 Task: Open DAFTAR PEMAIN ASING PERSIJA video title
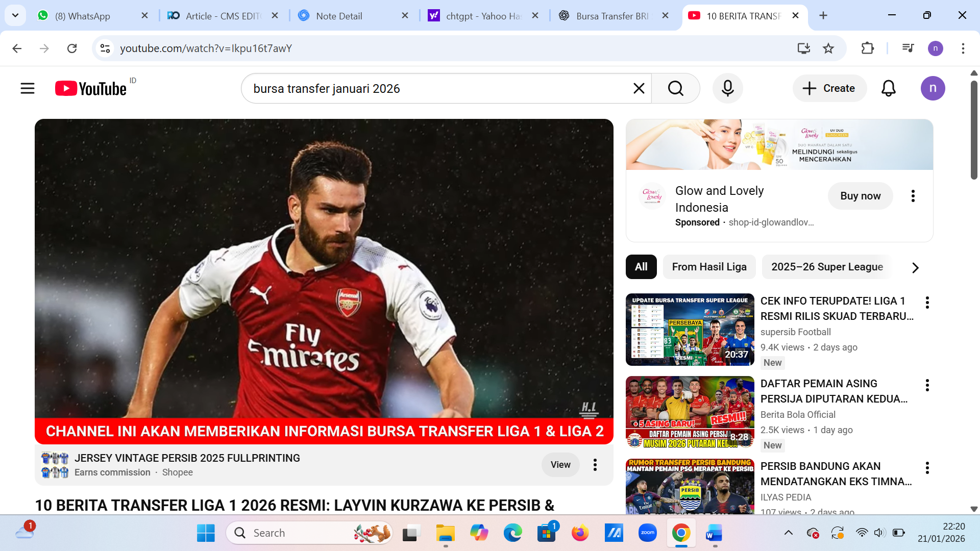pyautogui.click(x=834, y=391)
